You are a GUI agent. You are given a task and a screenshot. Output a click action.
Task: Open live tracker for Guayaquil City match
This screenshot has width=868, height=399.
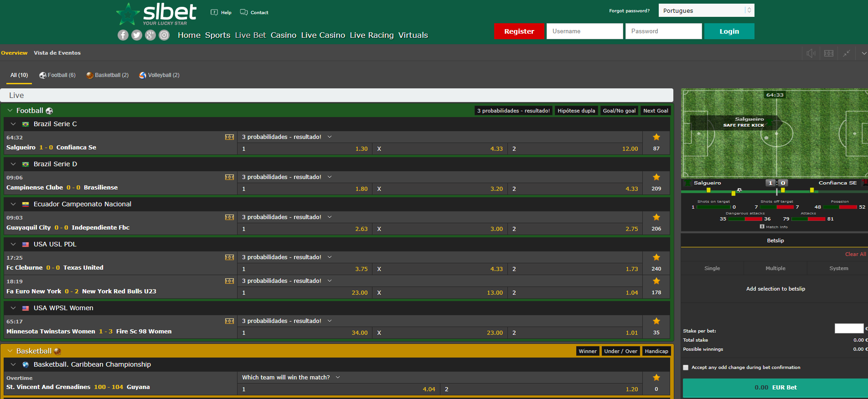point(229,217)
